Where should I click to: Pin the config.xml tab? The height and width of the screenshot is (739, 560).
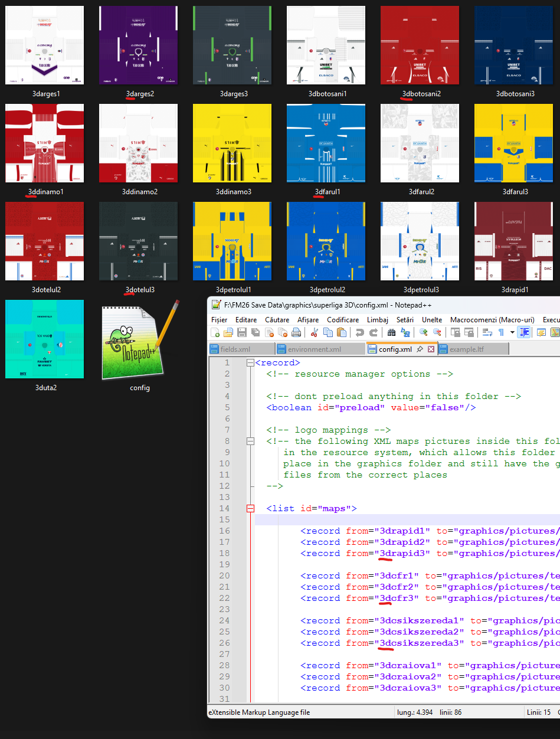(x=420, y=349)
